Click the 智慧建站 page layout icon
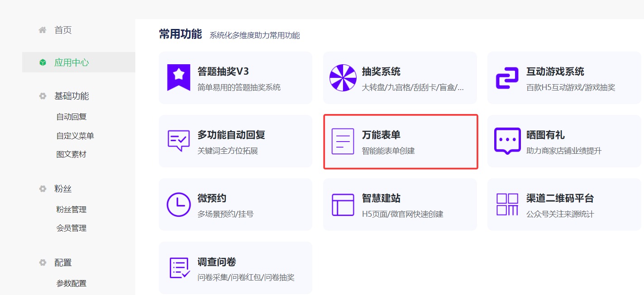Screen dimensions: 644x295 (343, 204)
